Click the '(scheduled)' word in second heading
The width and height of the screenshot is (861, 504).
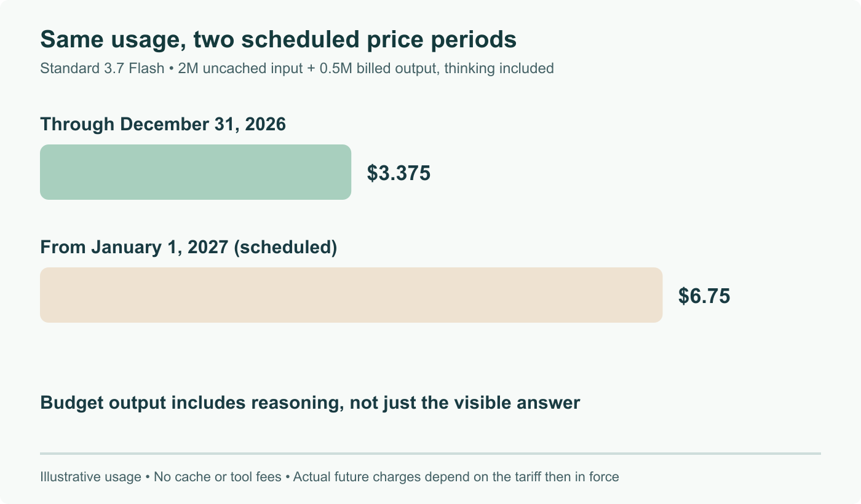[286, 248]
